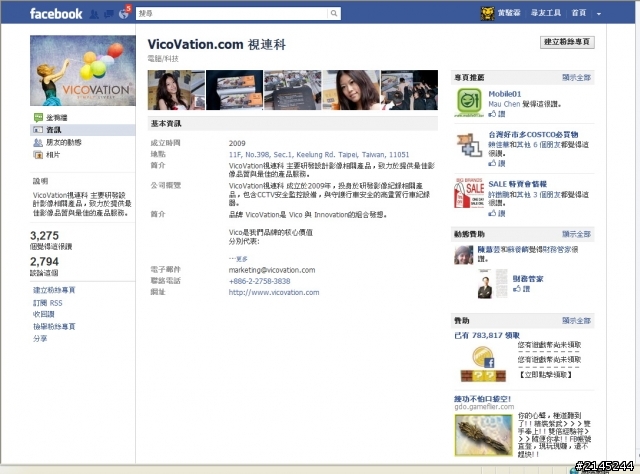Open the SALE page title link
Screen dimensions: 640x474
coord(518,184)
